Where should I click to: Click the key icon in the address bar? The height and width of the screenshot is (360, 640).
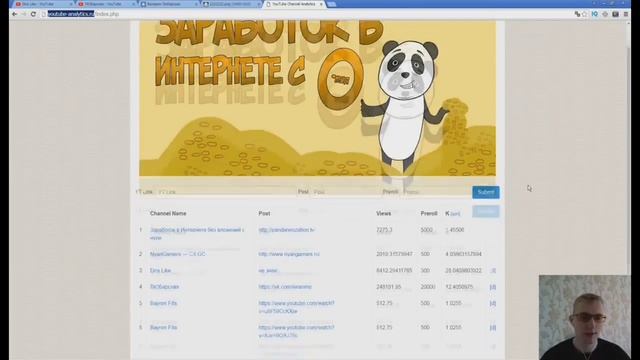577,14
